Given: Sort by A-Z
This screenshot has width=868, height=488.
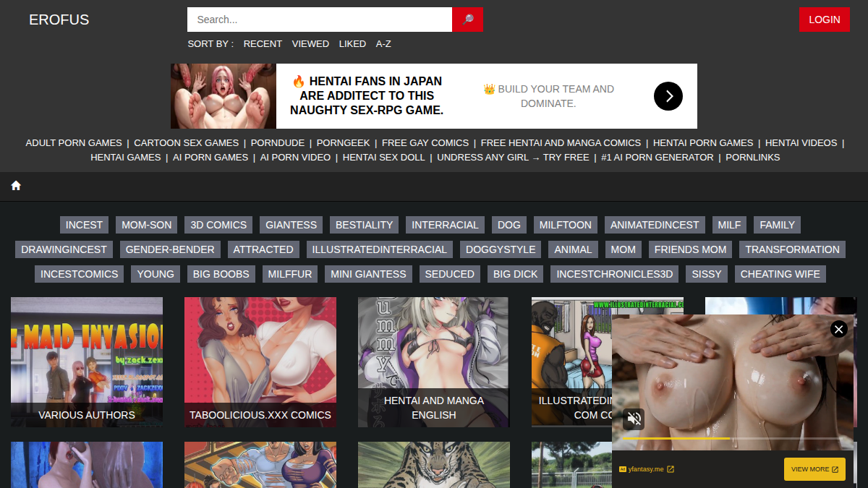Looking at the screenshot, I should (383, 44).
